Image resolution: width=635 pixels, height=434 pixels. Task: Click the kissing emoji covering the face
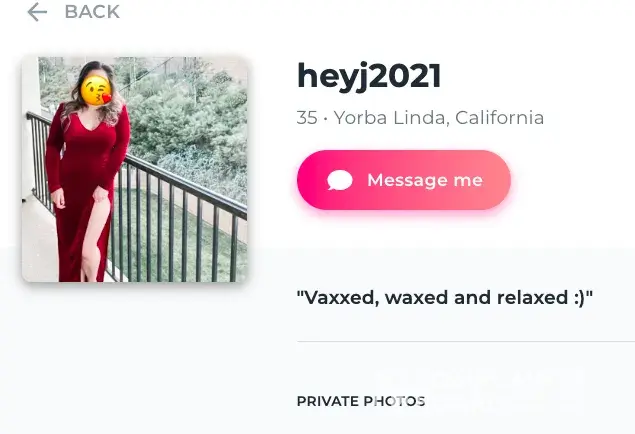pos(96,90)
